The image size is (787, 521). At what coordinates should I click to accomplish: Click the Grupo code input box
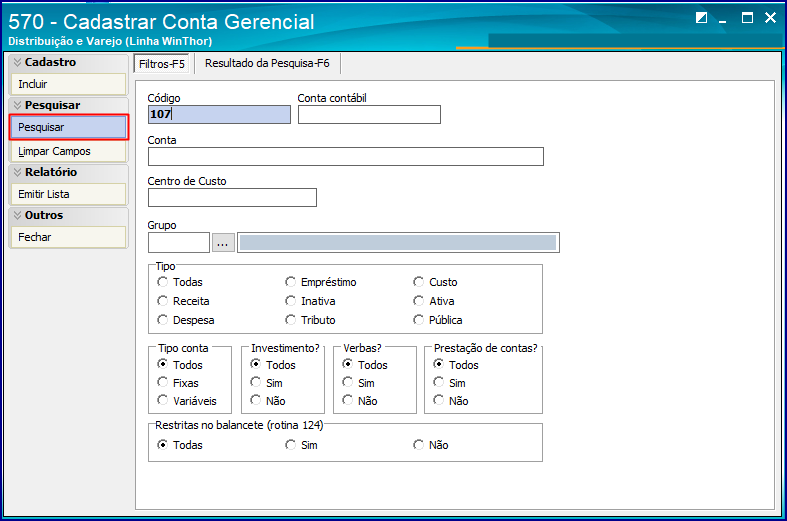[179, 243]
